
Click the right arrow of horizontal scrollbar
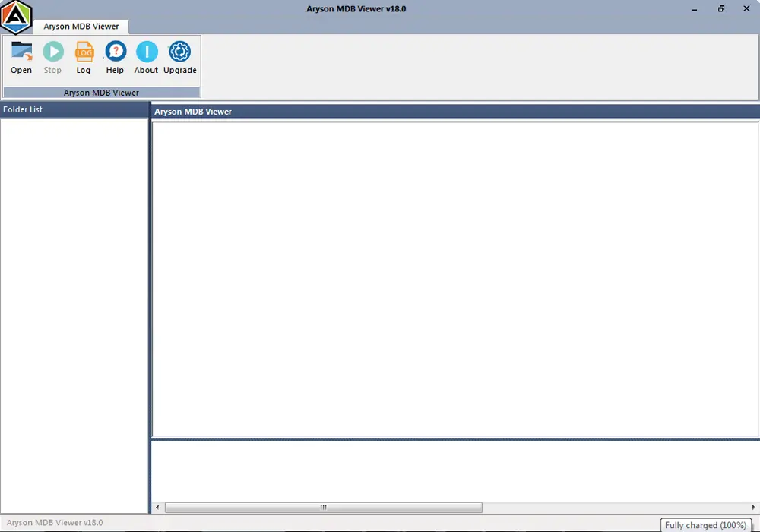[754, 507]
